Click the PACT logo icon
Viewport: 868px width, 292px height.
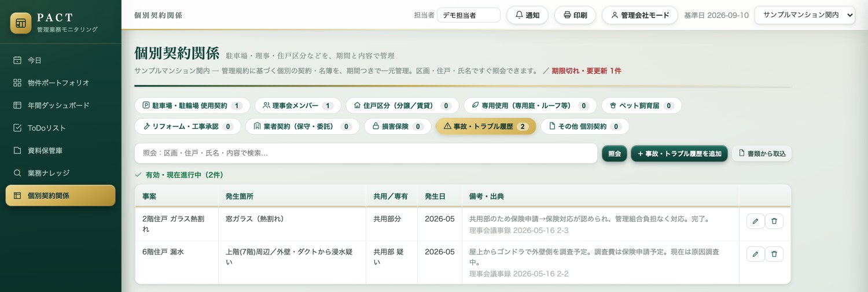[21, 23]
